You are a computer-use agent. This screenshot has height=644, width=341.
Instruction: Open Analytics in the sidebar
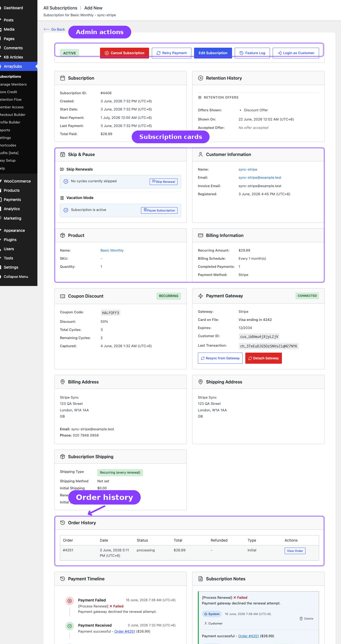pos(19,209)
